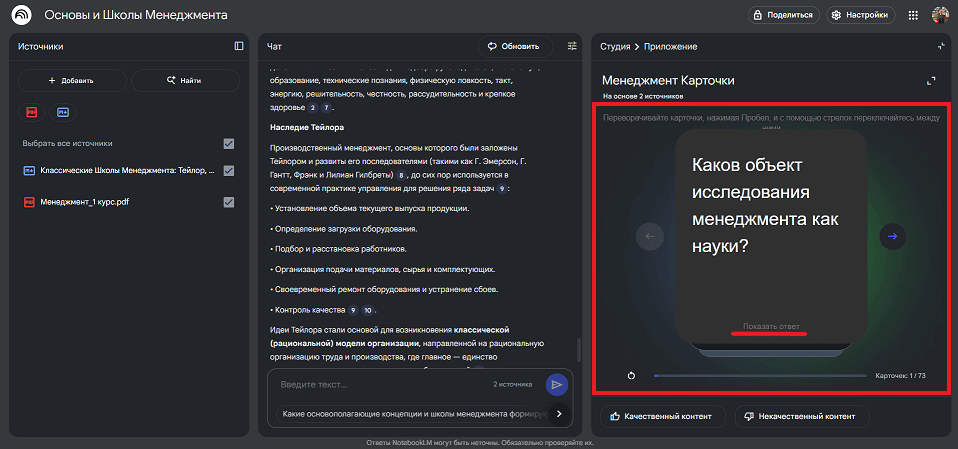Image resolution: width=958 pixels, height=449 pixels.
Task: Click Менеджмент_1 курс.pdf source name
Action: 84,202
